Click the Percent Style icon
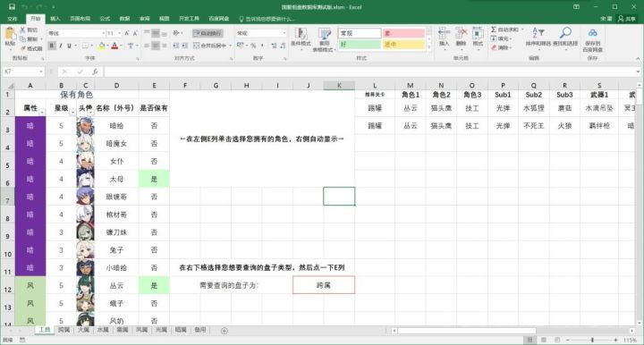644x345 pixels. (x=253, y=46)
